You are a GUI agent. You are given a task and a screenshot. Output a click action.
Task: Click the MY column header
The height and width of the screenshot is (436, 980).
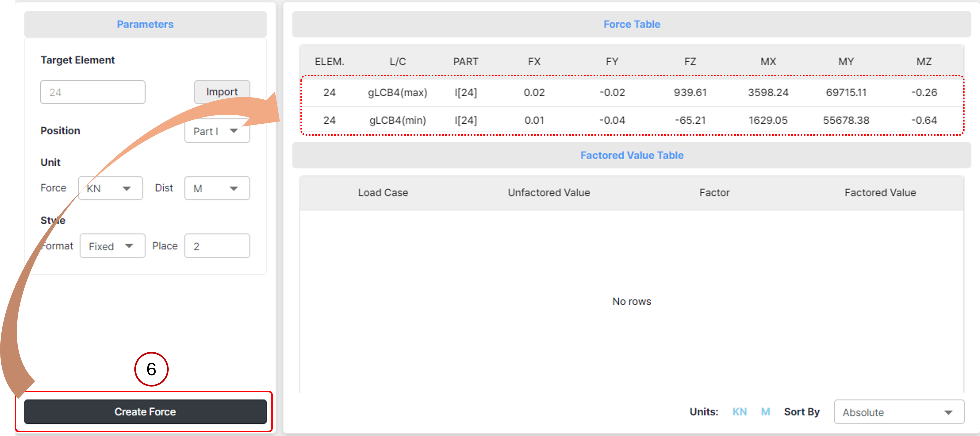coord(846,62)
